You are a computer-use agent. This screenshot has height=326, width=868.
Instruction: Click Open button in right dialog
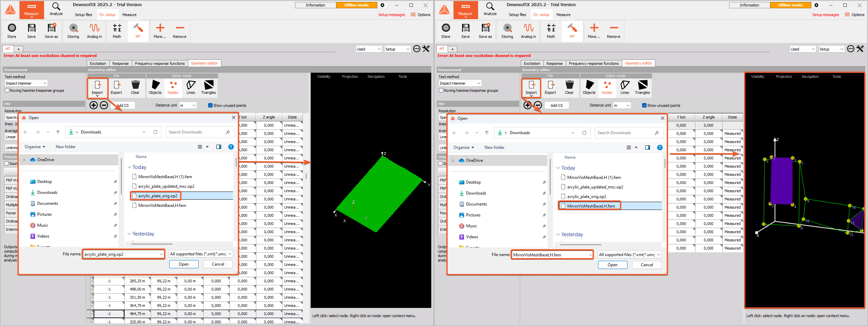[x=613, y=265]
